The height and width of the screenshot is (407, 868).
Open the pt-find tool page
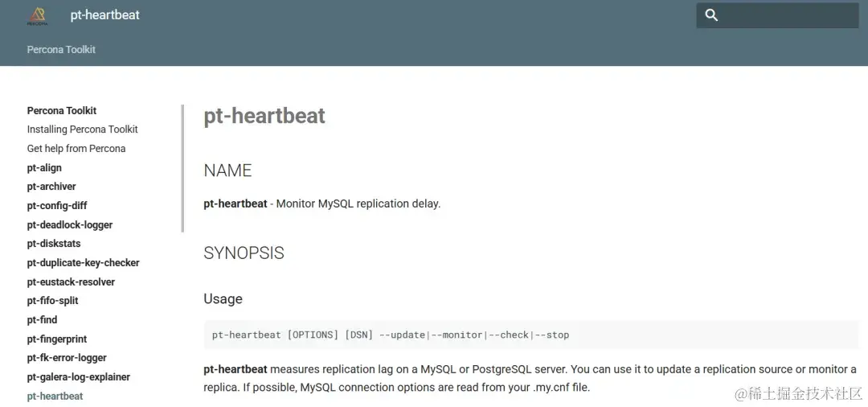[x=42, y=320]
